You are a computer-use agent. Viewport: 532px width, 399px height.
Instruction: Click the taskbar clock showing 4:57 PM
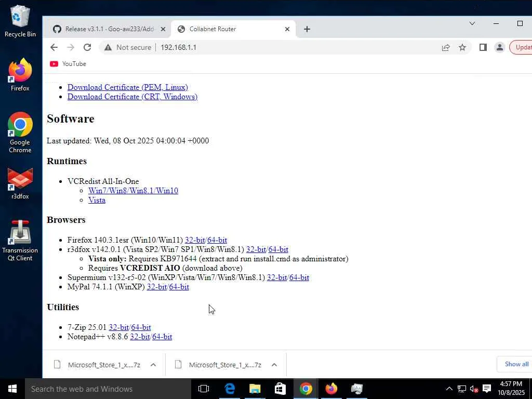(511, 389)
